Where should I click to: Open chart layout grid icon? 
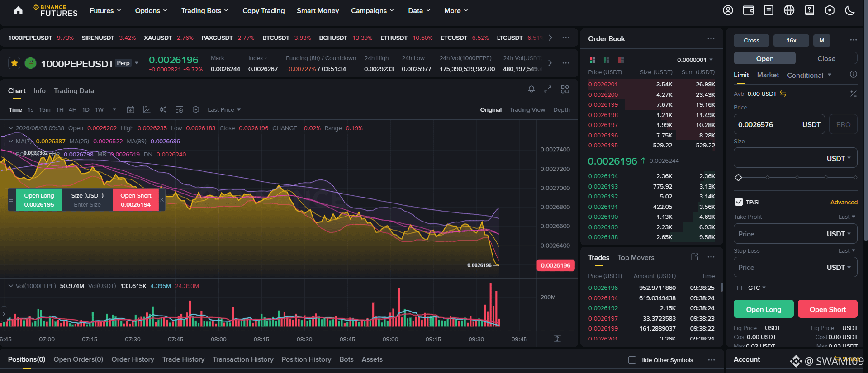pyautogui.click(x=565, y=89)
